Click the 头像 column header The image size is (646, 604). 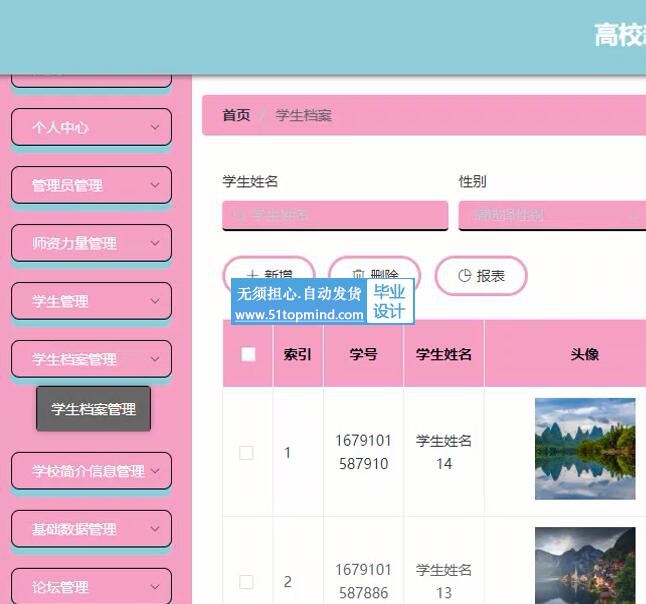[585, 354]
